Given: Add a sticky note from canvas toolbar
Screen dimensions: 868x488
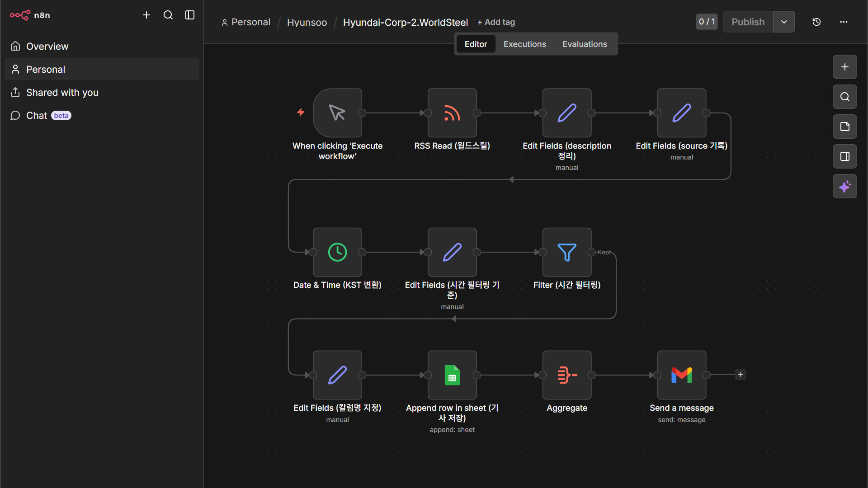Looking at the screenshot, I should point(844,127).
